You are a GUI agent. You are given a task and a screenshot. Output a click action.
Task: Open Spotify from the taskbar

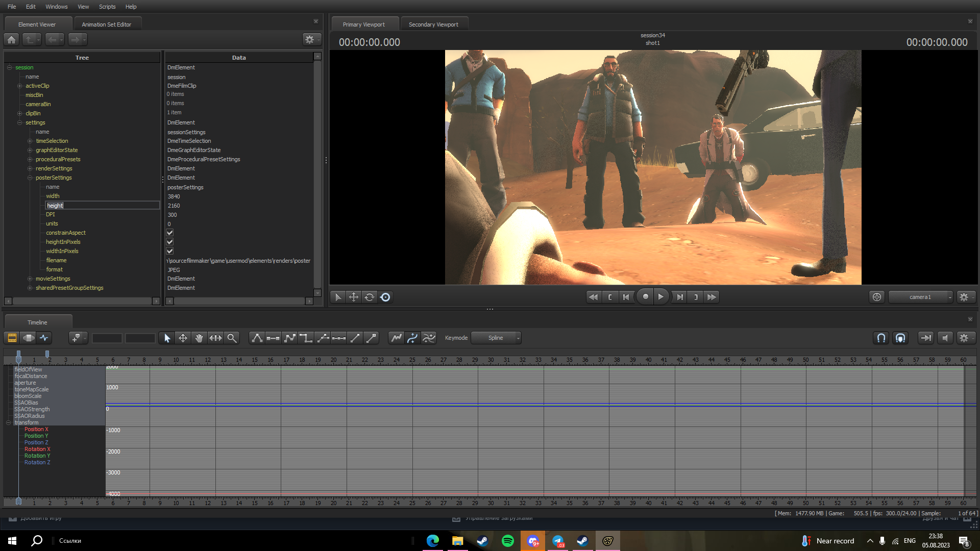(x=508, y=541)
